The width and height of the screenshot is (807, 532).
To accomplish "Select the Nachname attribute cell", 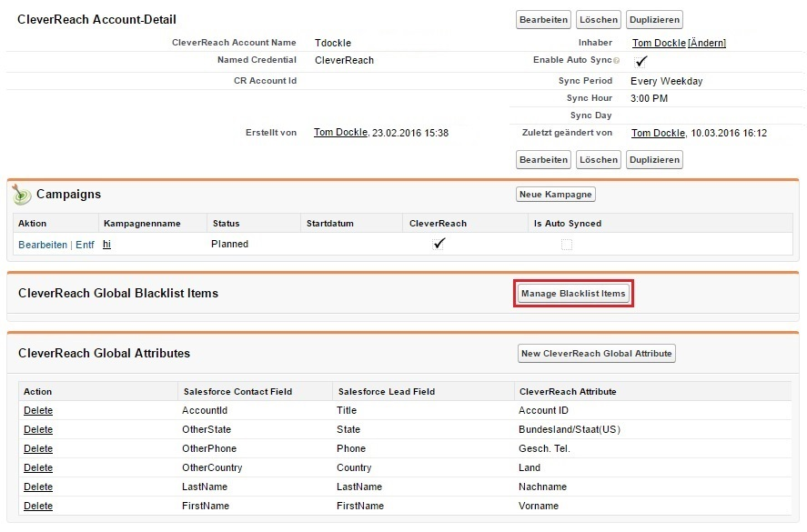I will (x=542, y=487).
